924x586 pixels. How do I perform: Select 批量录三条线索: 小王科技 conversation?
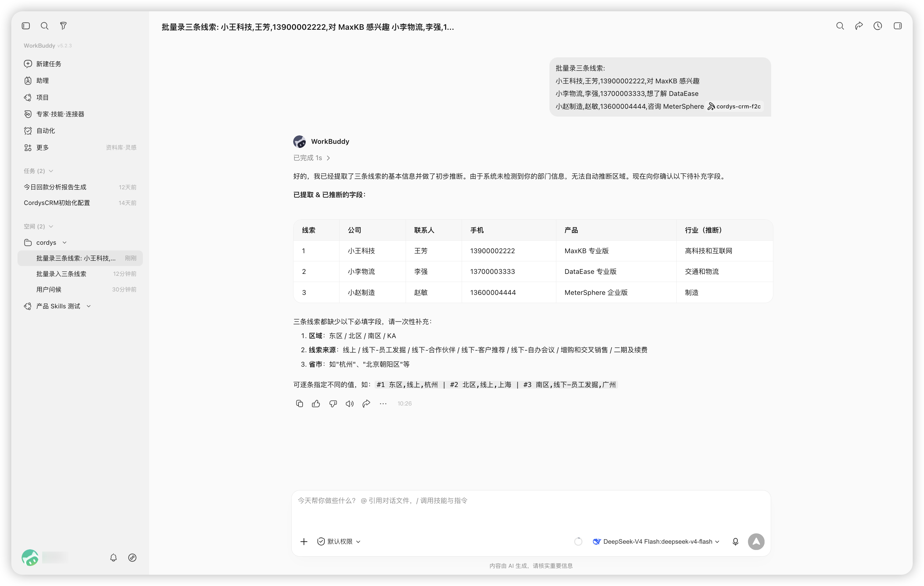pyautogui.click(x=80, y=258)
